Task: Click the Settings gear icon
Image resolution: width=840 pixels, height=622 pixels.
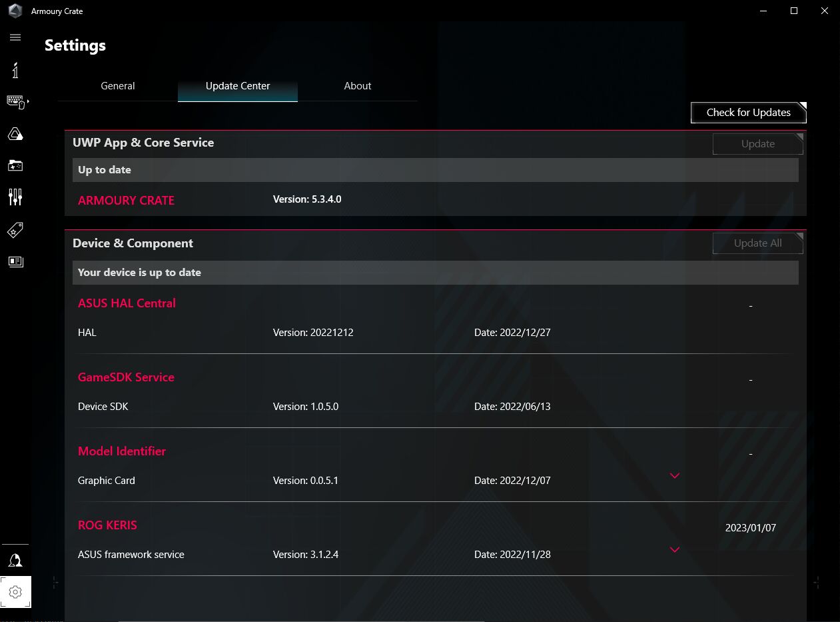Action: pos(15,592)
